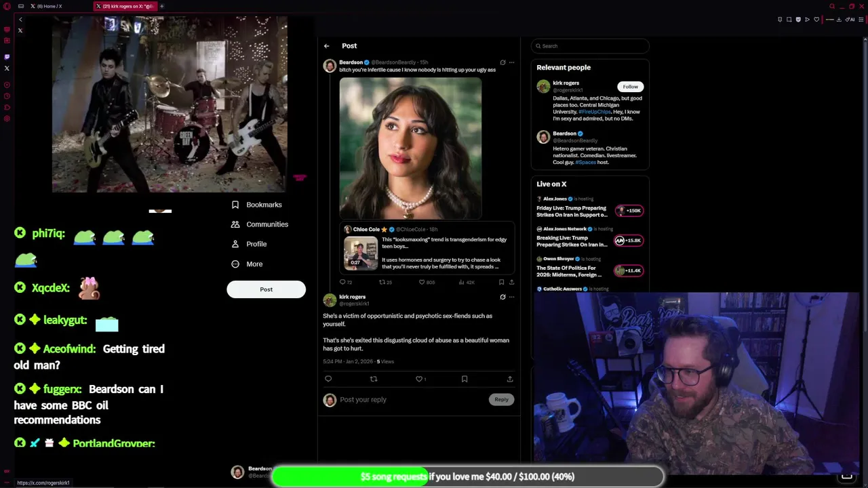The height and width of the screenshot is (488, 868).
Task: Click the 'Post your reply' field
Action: [x=412, y=400]
